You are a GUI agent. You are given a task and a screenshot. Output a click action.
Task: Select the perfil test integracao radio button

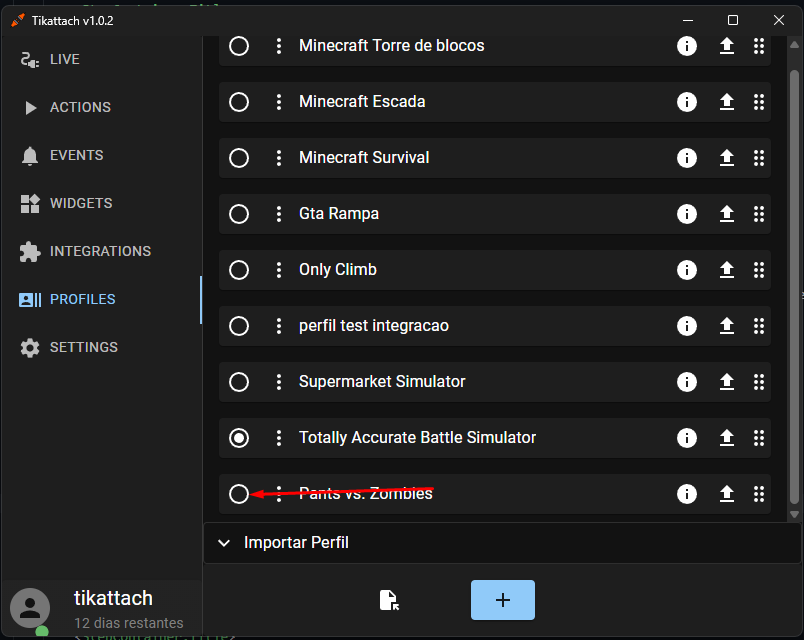coord(239,326)
